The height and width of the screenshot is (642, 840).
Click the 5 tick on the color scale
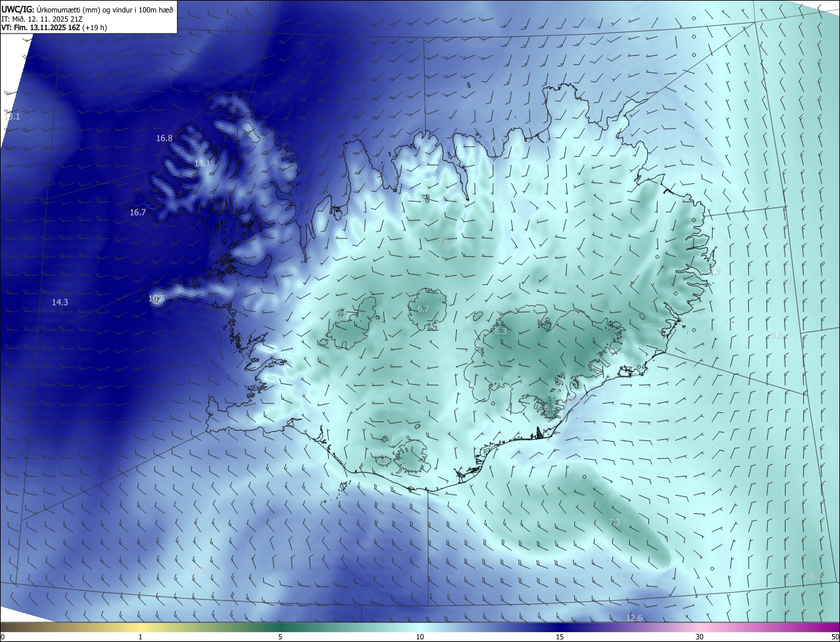click(x=280, y=637)
